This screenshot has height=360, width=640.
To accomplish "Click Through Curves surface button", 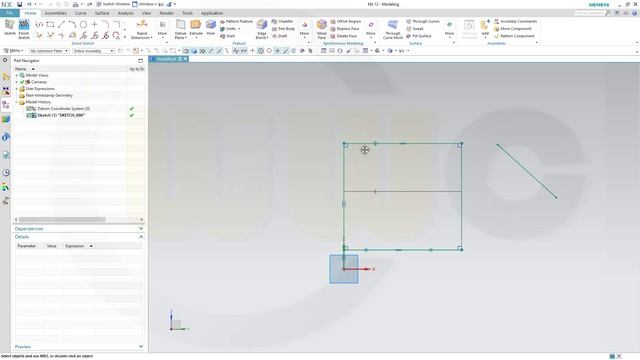I will tap(423, 21).
